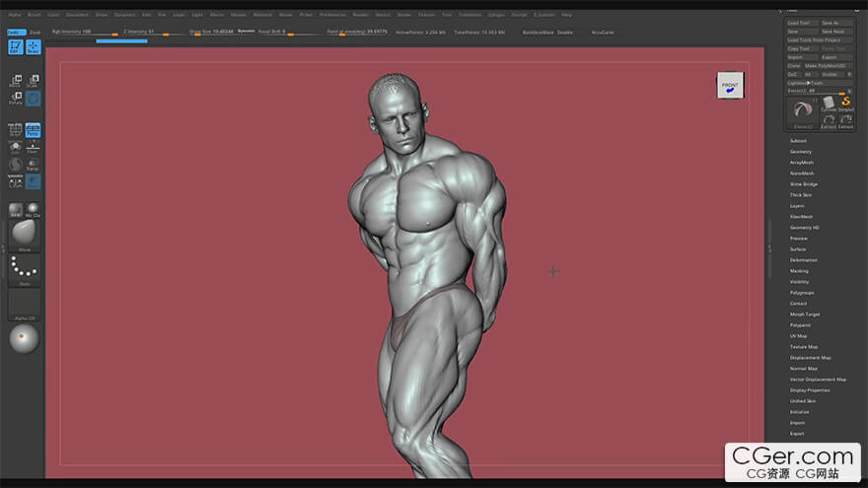Activate the Edit mode button

(x=16, y=46)
